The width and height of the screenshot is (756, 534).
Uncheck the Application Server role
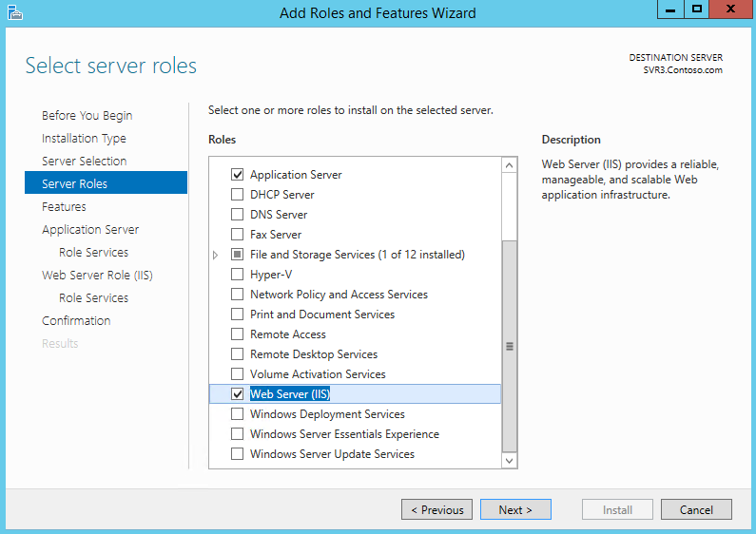click(237, 175)
